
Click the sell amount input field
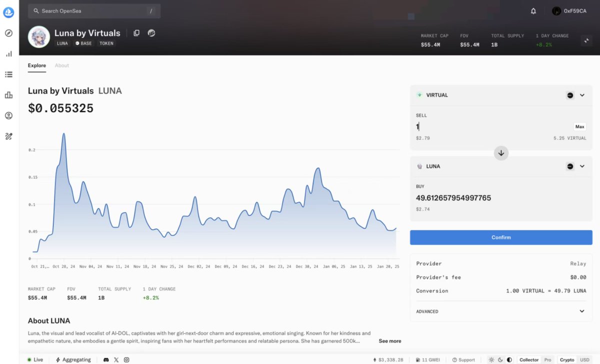492,127
